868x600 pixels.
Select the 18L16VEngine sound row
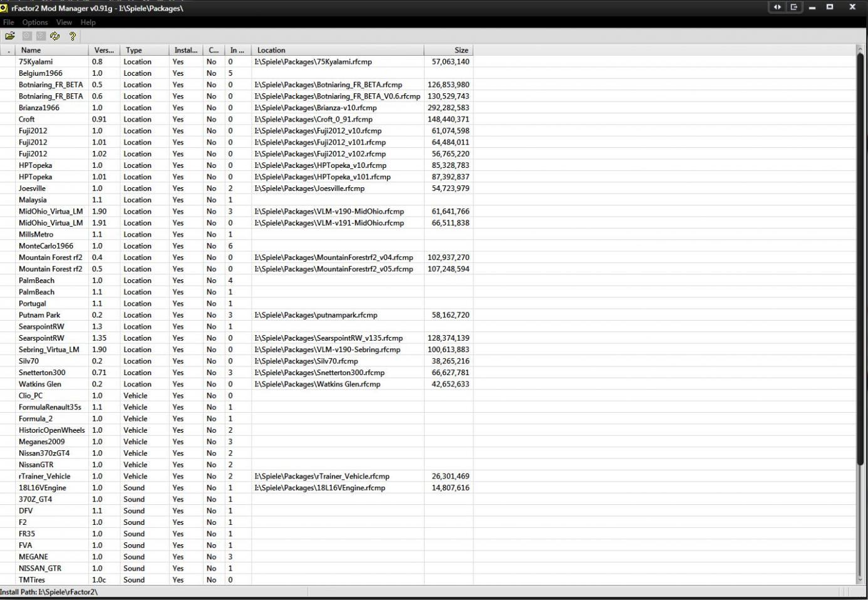pos(237,488)
